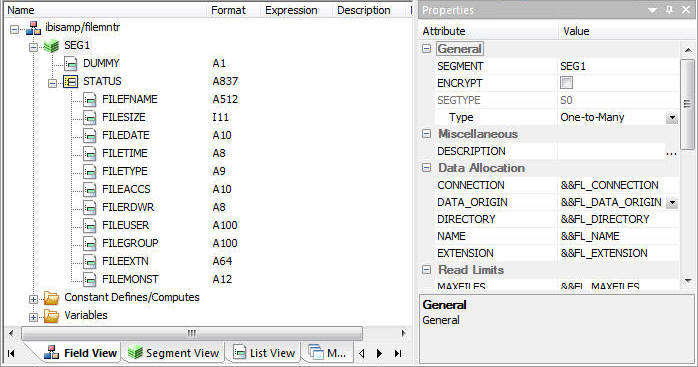This screenshot has width=698, height=367.
Task: Click the FILEDATE field icon
Action: [x=89, y=135]
